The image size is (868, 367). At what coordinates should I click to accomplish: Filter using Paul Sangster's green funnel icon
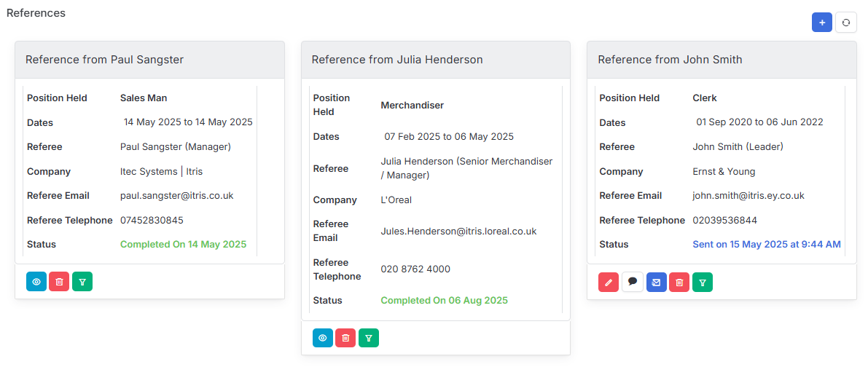(x=82, y=282)
